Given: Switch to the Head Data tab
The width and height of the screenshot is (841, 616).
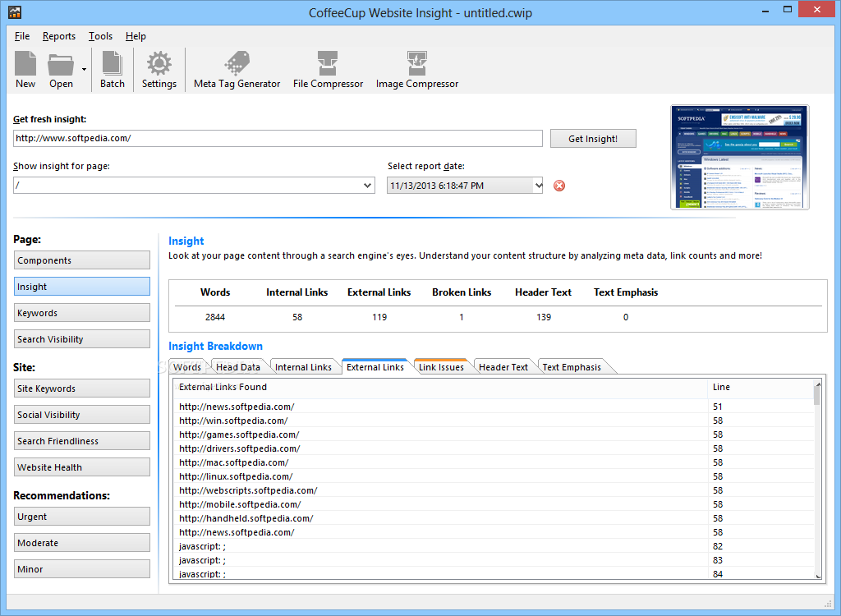Looking at the screenshot, I should 238,367.
